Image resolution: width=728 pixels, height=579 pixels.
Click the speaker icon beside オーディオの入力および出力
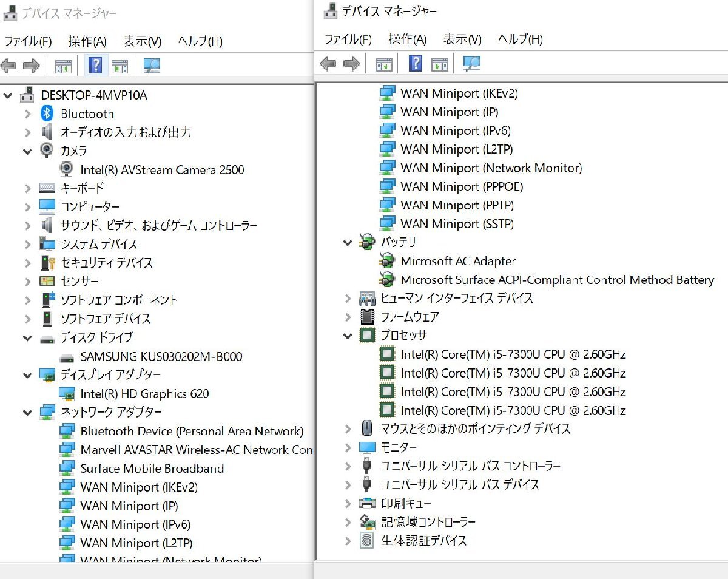point(47,132)
